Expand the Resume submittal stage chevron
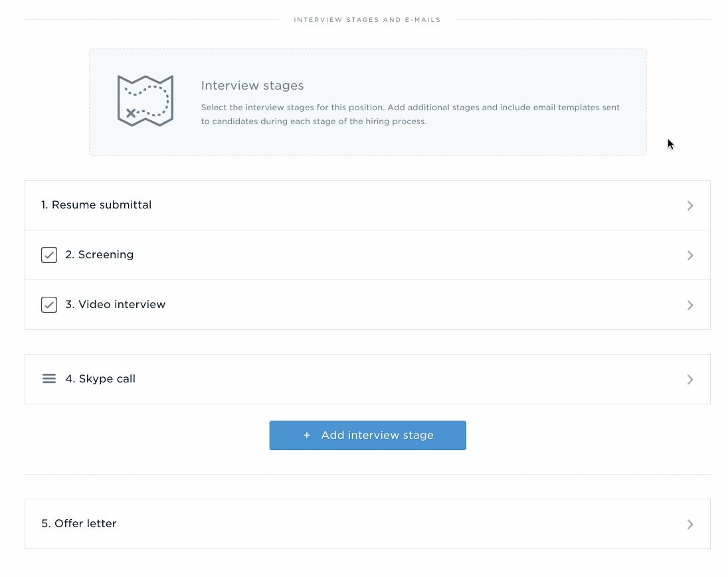The image size is (728, 577). click(x=690, y=206)
